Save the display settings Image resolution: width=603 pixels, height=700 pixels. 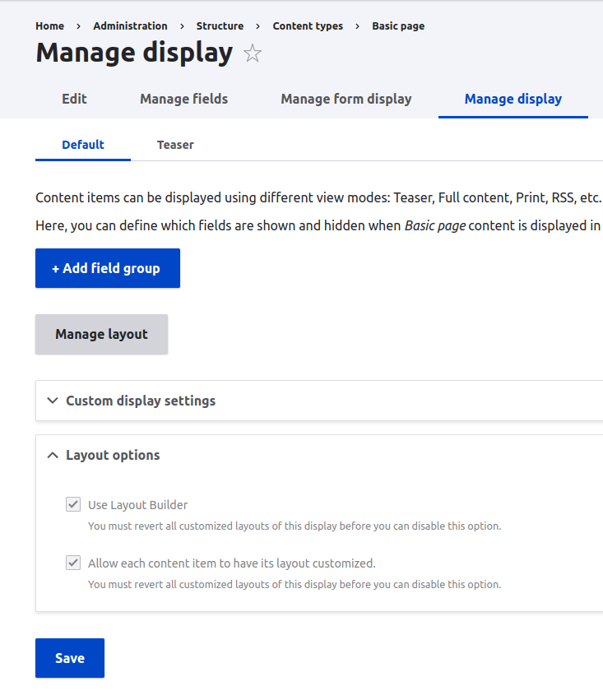click(69, 657)
